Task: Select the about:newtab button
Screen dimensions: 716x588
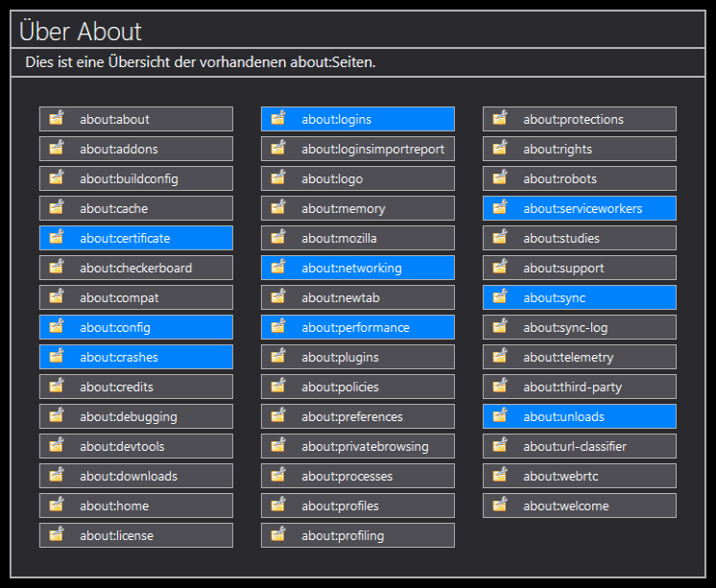Action: (358, 297)
